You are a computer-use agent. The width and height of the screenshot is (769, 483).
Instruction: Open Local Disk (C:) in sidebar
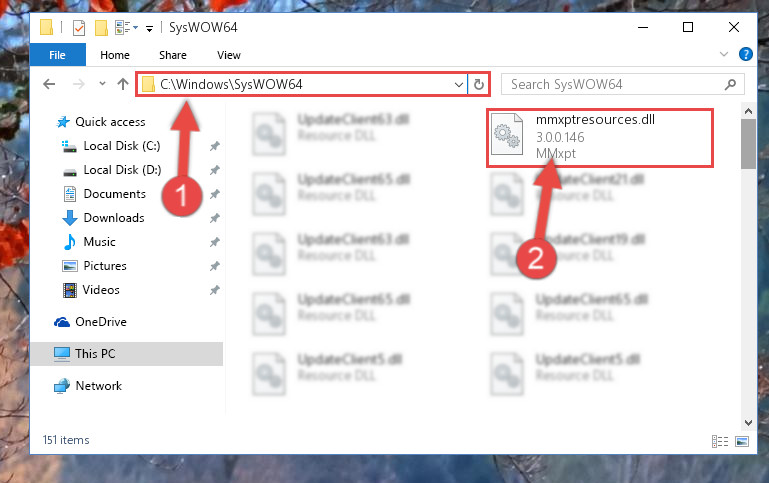122,146
